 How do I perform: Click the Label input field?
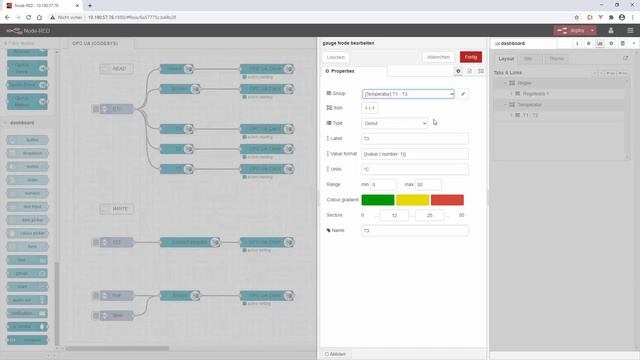coord(415,139)
